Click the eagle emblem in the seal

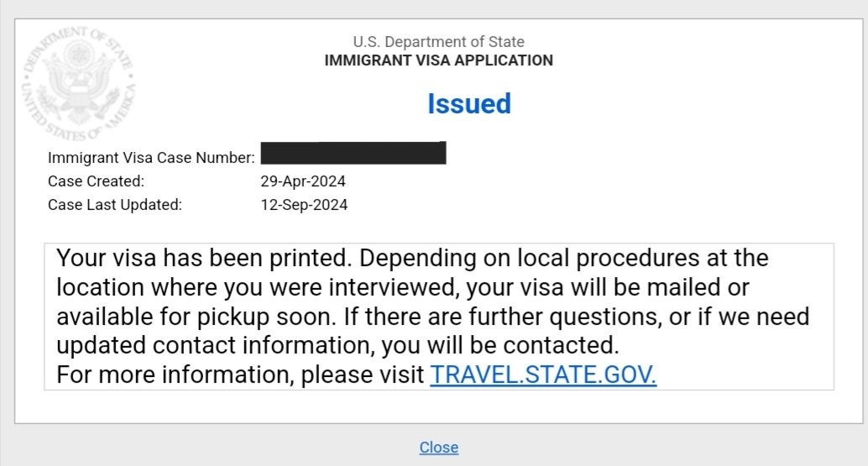pos(79,83)
